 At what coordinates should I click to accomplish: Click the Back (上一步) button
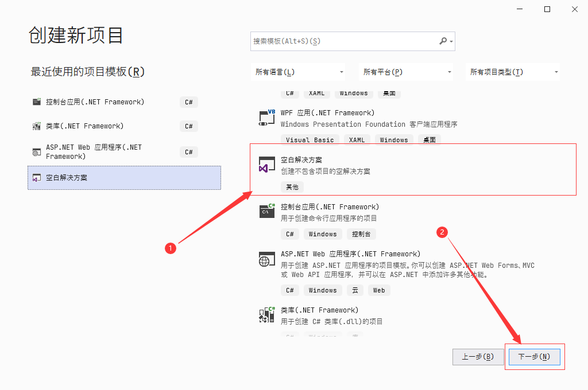coord(478,357)
